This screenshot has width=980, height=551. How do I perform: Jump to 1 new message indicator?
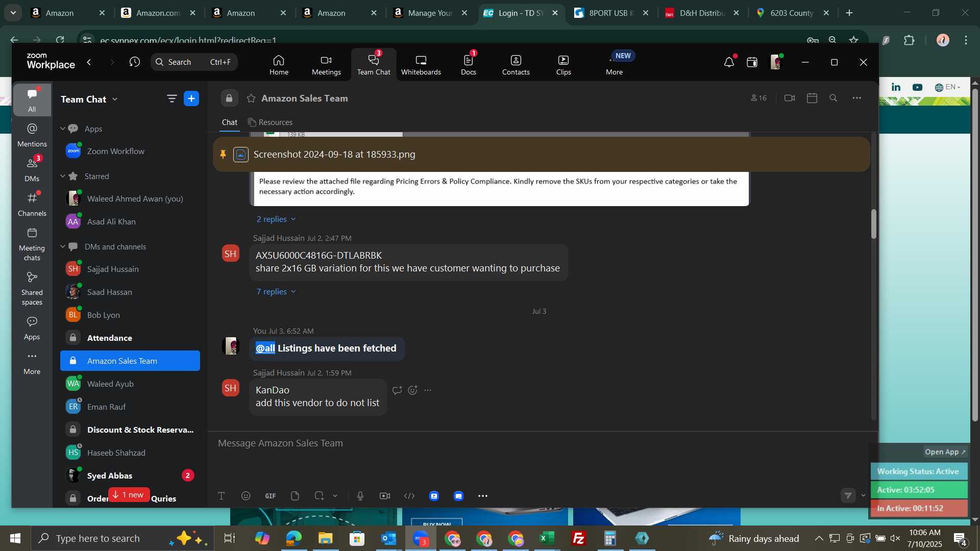(x=129, y=495)
